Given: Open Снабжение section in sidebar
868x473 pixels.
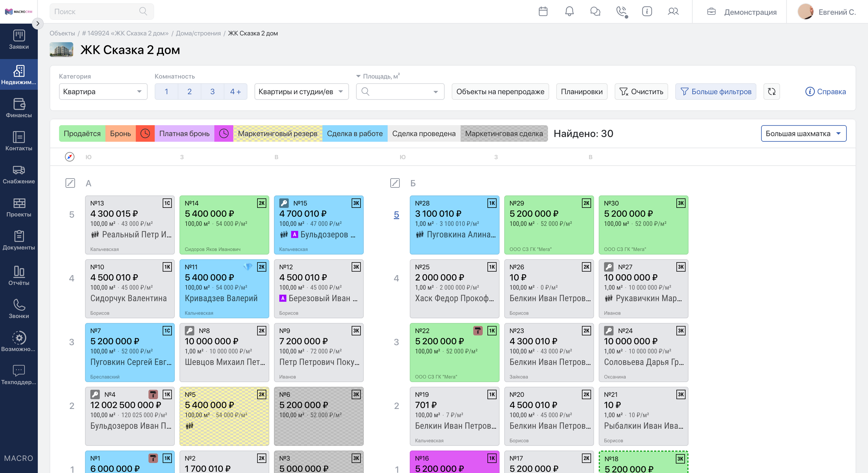Looking at the screenshot, I should pyautogui.click(x=19, y=174).
